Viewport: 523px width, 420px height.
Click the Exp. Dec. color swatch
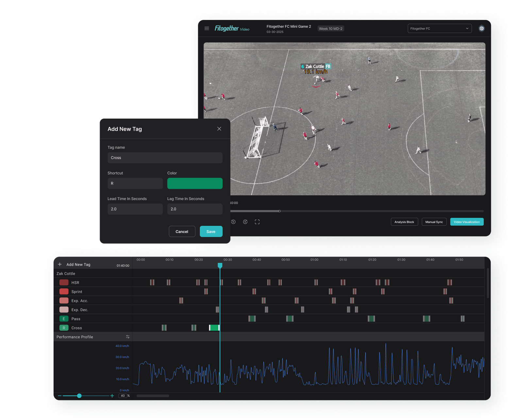tap(64, 310)
